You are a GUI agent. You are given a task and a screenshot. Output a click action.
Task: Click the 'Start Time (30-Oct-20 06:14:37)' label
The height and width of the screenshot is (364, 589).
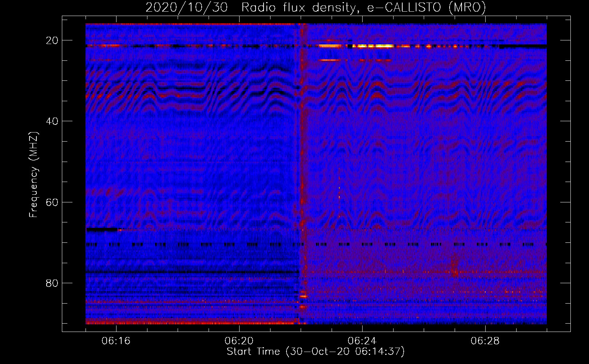(316, 352)
